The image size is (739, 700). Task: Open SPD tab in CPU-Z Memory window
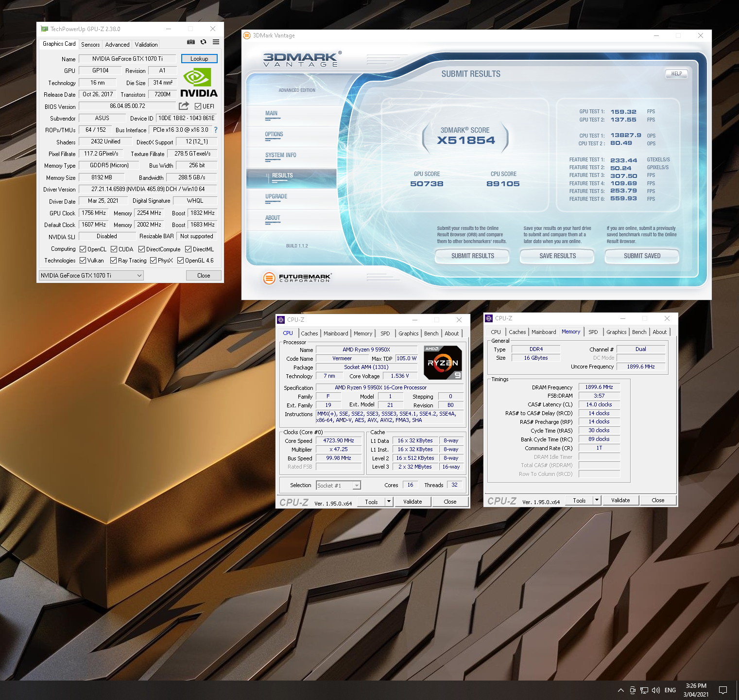[593, 332]
